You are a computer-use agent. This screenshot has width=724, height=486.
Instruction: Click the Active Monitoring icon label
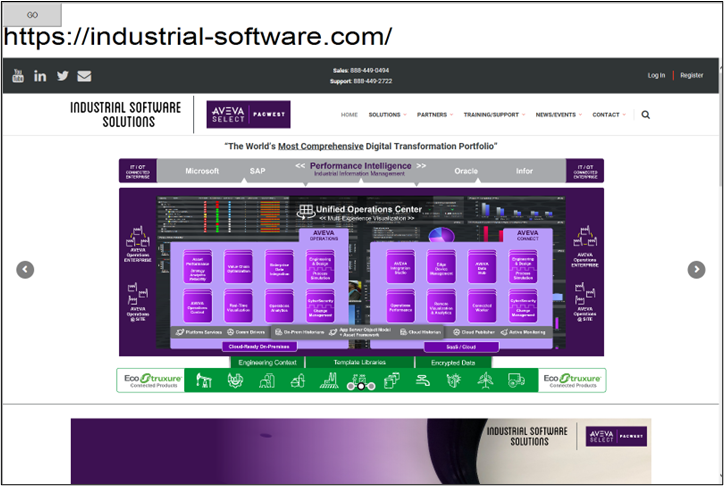tap(523, 332)
